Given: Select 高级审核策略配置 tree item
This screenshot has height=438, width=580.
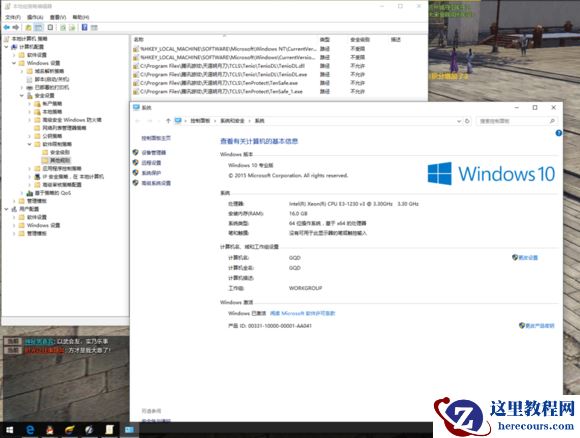Looking at the screenshot, I should point(62,185).
